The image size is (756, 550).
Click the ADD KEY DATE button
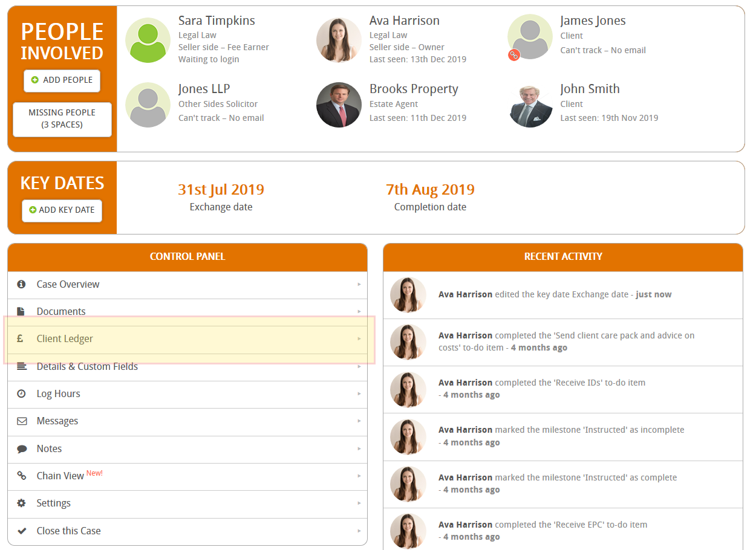point(62,210)
